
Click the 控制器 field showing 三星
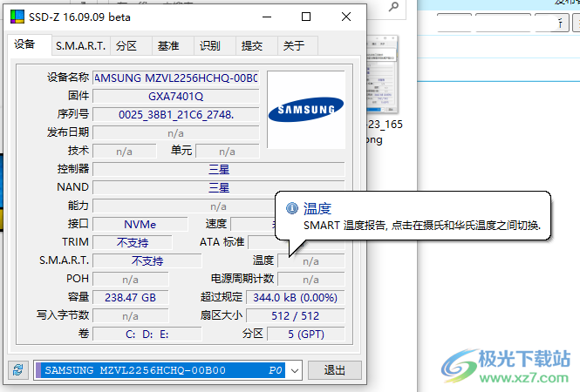click(219, 170)
